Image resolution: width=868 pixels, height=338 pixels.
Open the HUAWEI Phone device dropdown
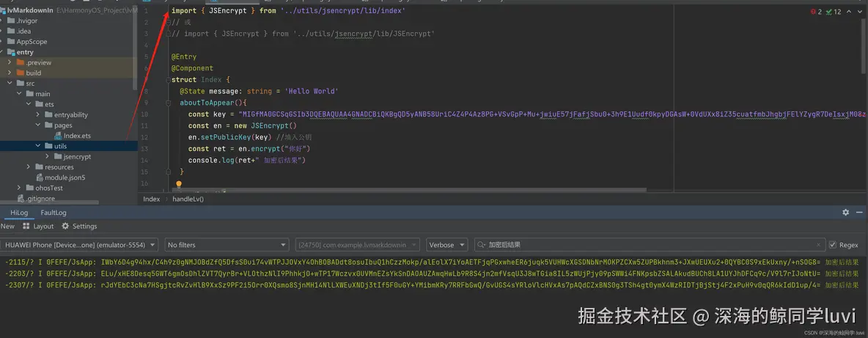coord(79,244)
